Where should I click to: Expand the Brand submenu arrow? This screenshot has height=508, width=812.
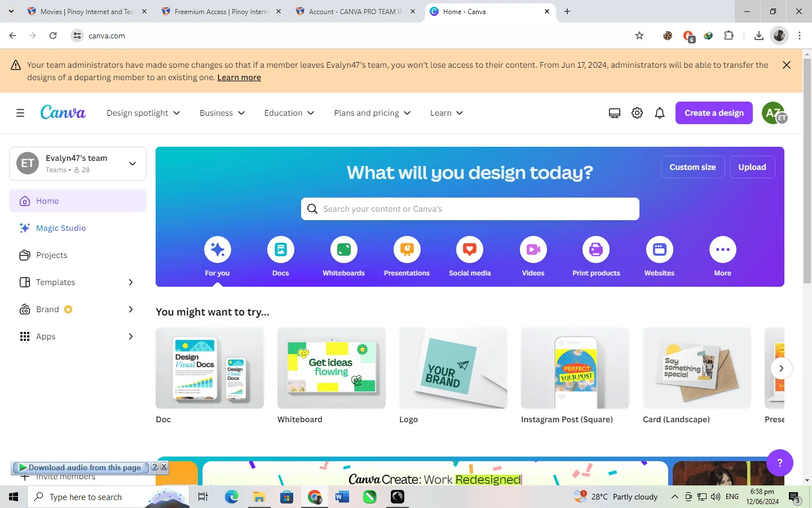(131, 309)
